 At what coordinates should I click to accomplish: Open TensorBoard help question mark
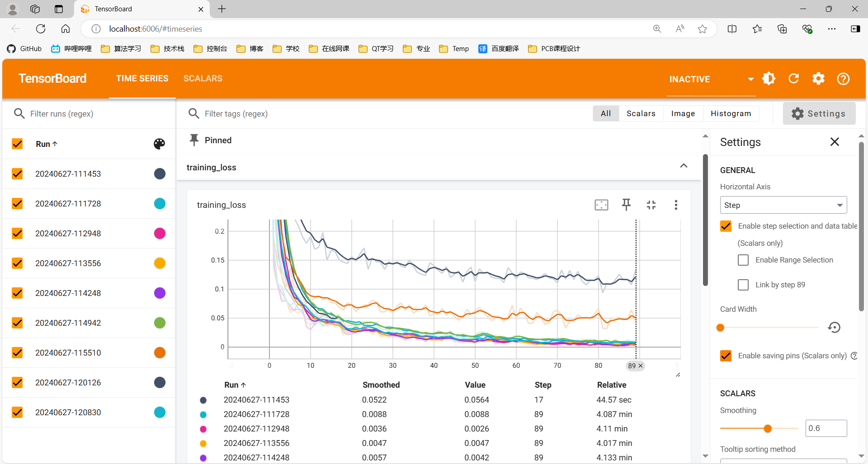click(843, 79)
